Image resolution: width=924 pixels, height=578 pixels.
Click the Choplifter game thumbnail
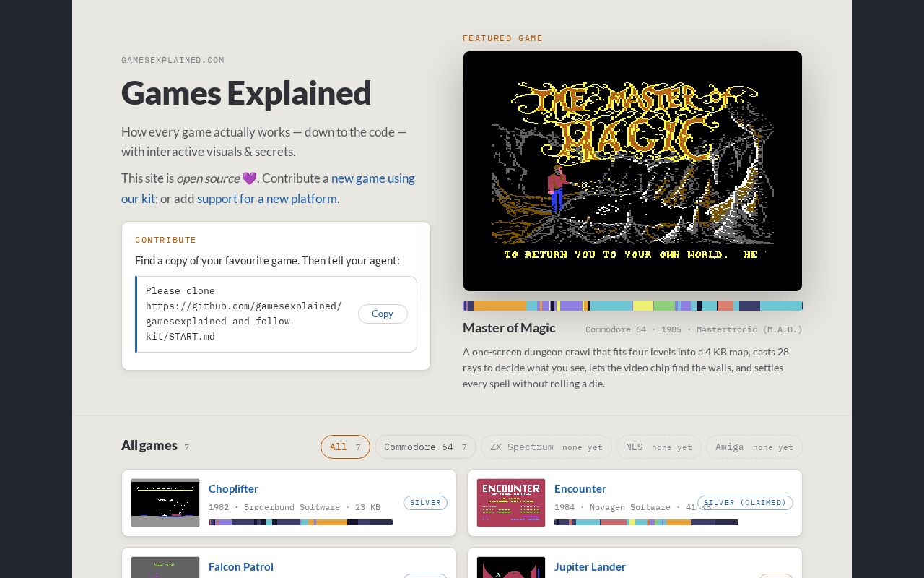[165, 503]
